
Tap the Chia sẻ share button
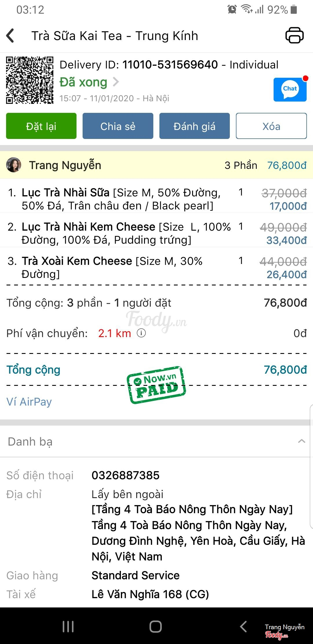[118, 126]
